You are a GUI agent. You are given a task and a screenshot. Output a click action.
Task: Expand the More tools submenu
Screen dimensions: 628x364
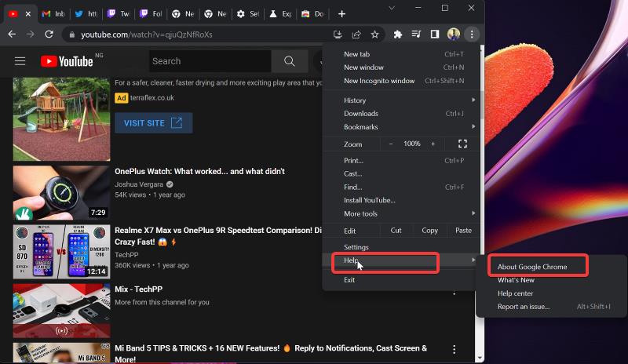[408, 213]
